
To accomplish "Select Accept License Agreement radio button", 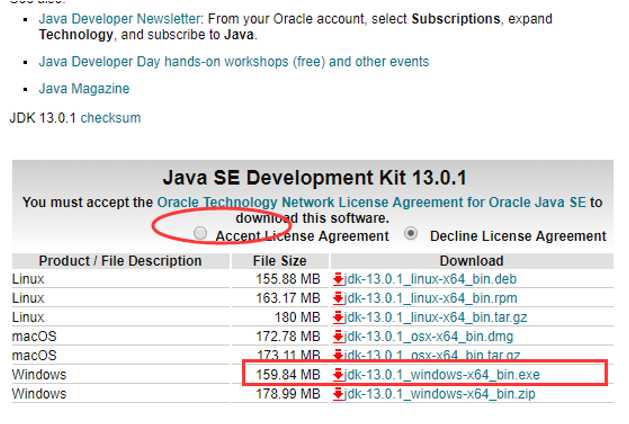I will click(200, 233).
